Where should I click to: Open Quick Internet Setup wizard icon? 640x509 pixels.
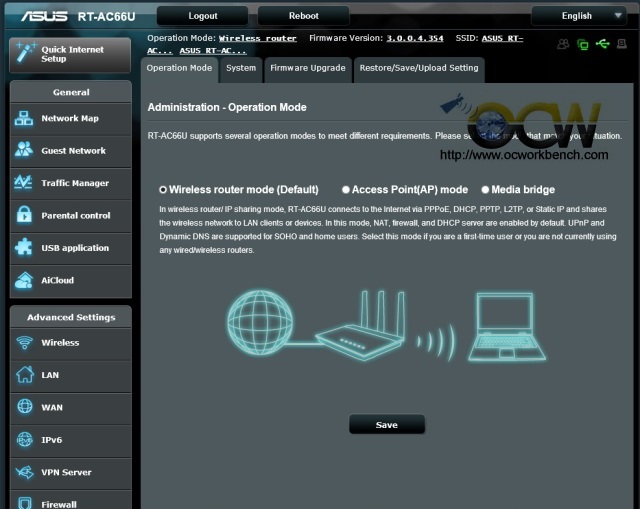[25, 53]
